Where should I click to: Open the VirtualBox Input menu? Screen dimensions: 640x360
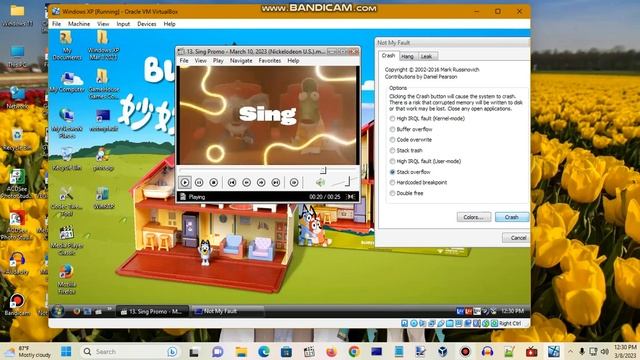tap(123, 24)
